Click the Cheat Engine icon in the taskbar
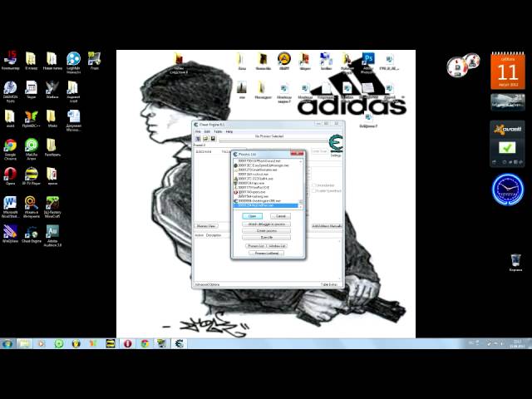 pos(180,343)
